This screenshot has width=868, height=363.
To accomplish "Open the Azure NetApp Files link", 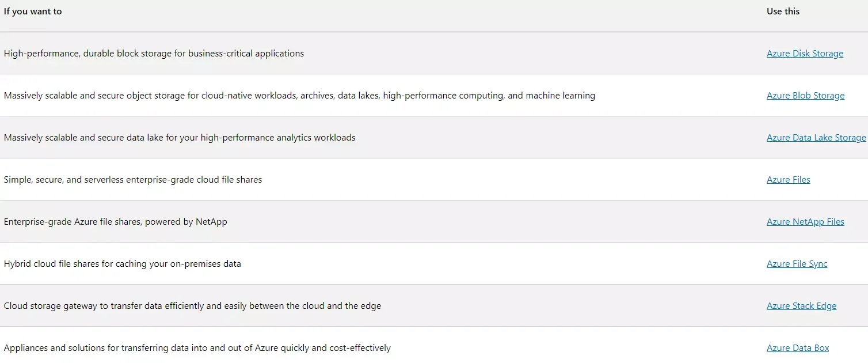I will pyautogui.click(x=805, y=221).
